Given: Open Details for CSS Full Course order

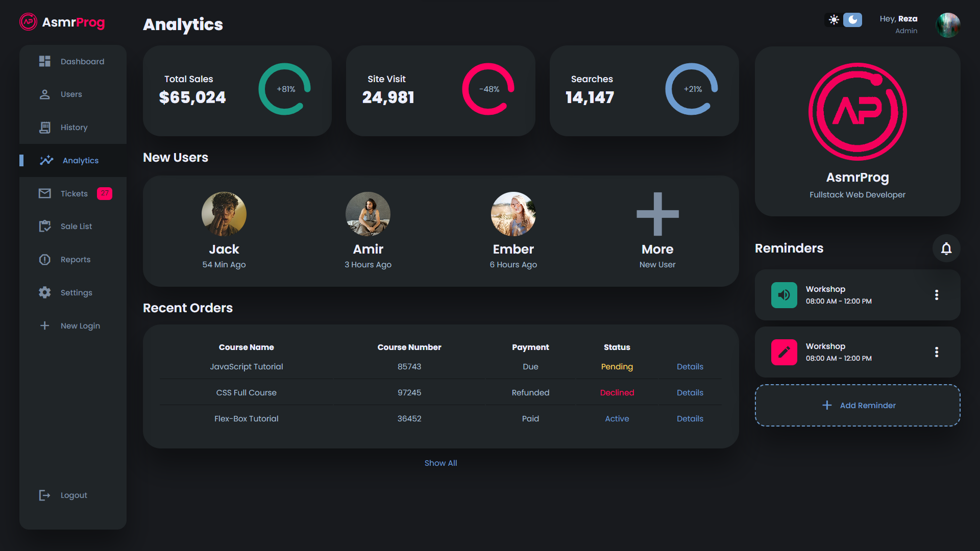Looking at the screenshot, I should [690, 392].
